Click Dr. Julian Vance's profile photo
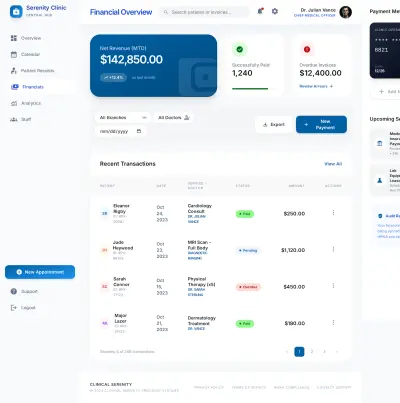The image size is (400, 403). pos(346,12)
